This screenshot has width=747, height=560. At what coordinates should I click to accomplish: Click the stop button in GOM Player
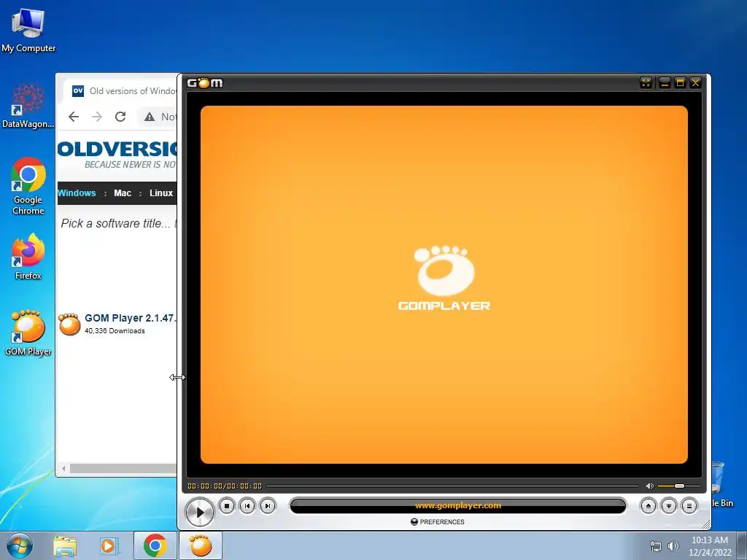(227, 506)
